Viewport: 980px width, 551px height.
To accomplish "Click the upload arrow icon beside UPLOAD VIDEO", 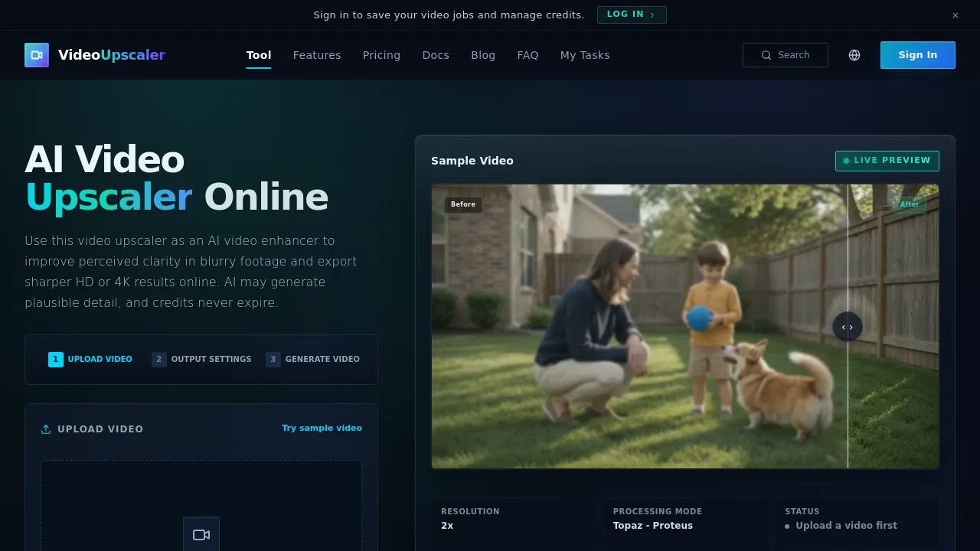I will coord(46,429).
